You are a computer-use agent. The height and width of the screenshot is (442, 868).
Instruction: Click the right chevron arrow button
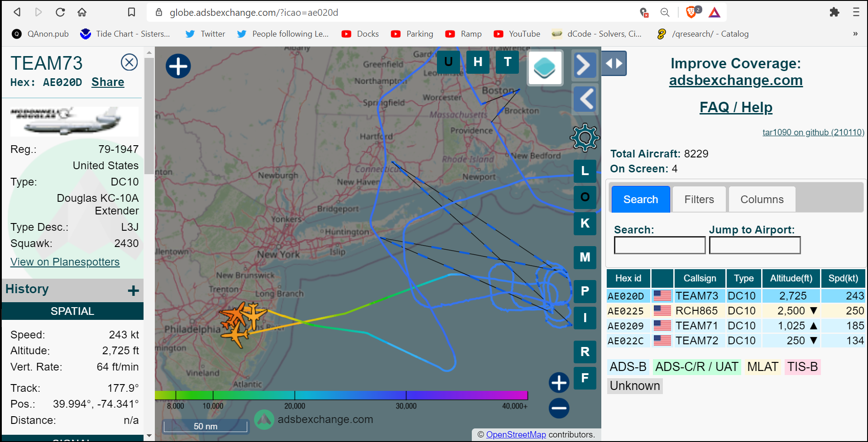585,65
